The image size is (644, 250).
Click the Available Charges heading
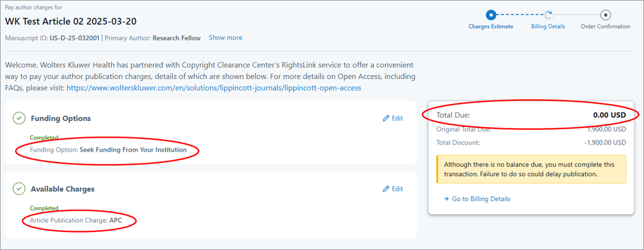point(62,189)
